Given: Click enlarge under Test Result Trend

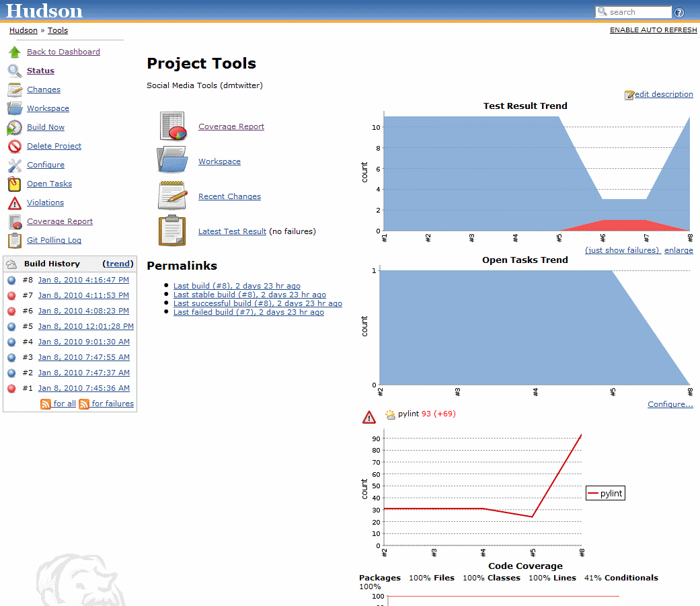Looking at the screenshot, I should tap(678, 250).
